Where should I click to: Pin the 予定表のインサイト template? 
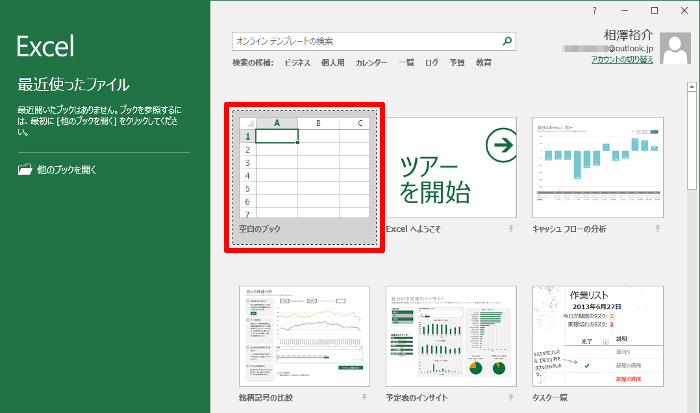511,397
